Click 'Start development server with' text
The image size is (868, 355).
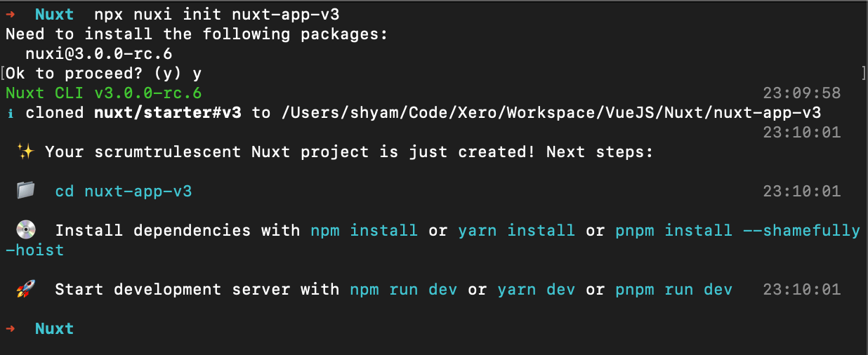pyautogui.click(x=197, y=289)
